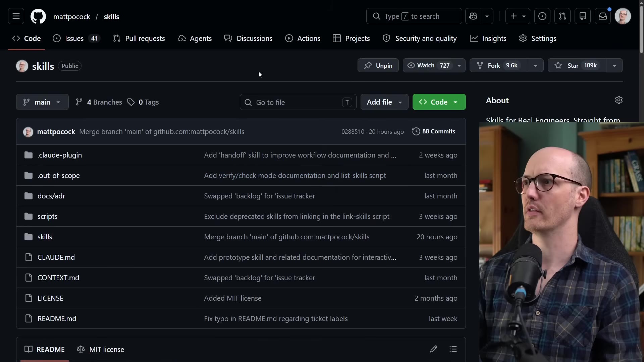The image size is (644, 362).
Task: Open the Projects tab
Action: tap(351, 38)
